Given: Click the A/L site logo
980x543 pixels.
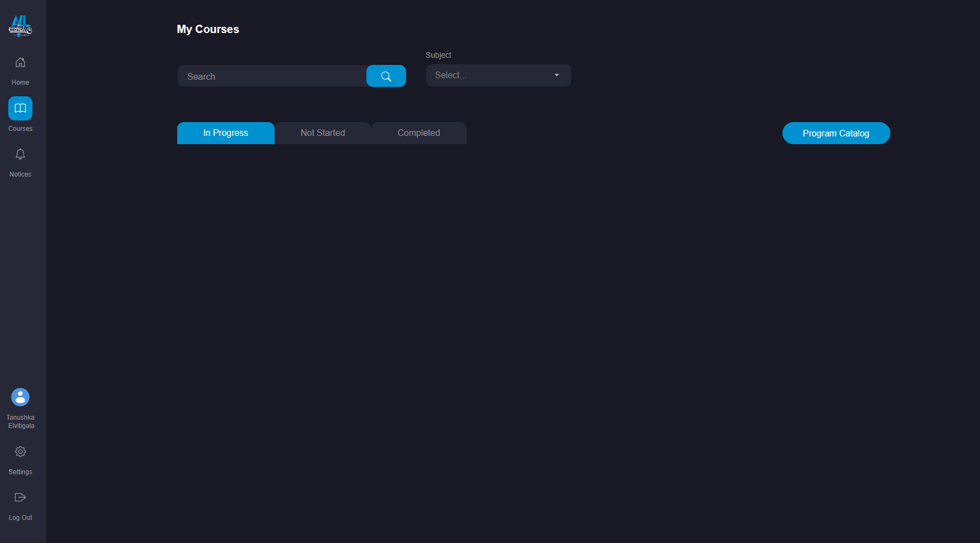Looking at the screenshot, I should [x=20, y=26].
